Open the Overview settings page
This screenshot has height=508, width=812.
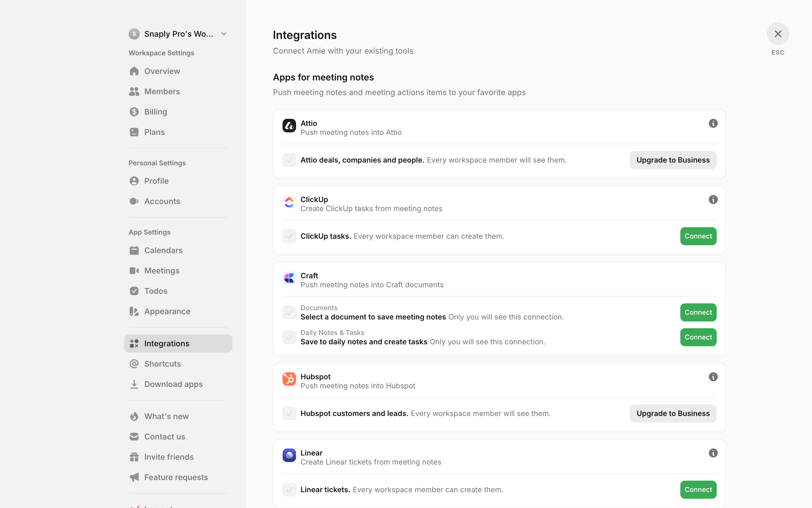tap(178, 71)
